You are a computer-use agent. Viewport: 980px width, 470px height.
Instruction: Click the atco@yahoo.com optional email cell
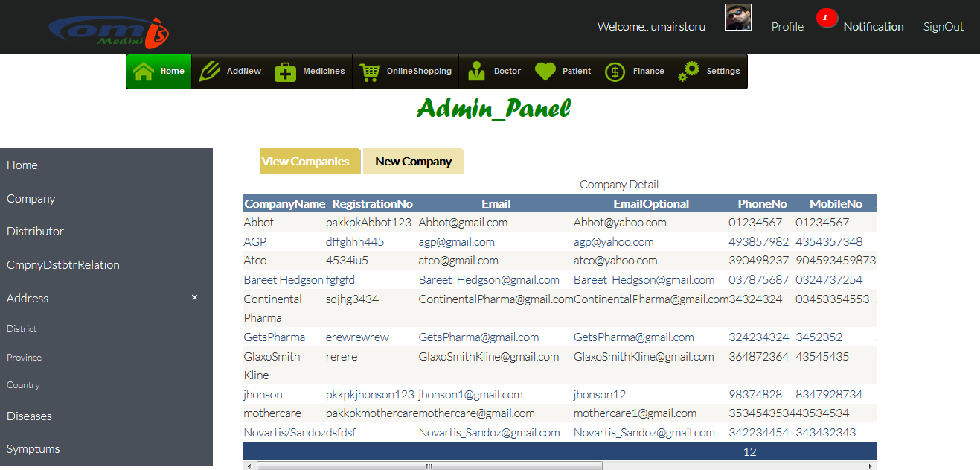click(615, 261)
